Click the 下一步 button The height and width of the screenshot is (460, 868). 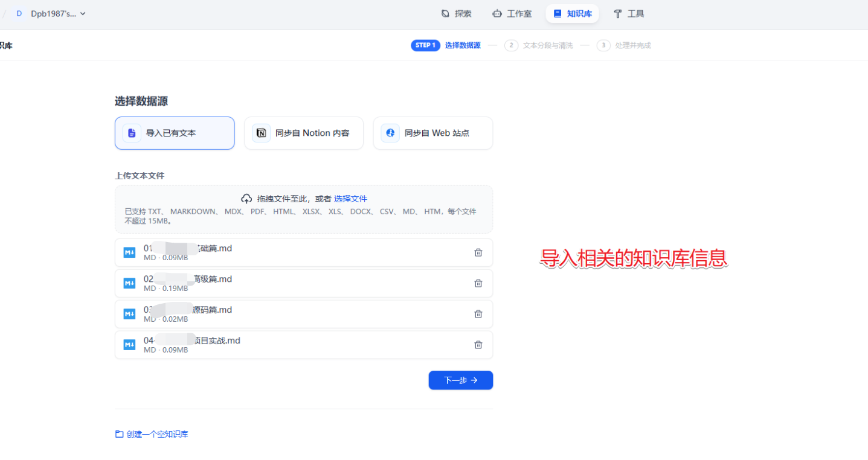461,380
